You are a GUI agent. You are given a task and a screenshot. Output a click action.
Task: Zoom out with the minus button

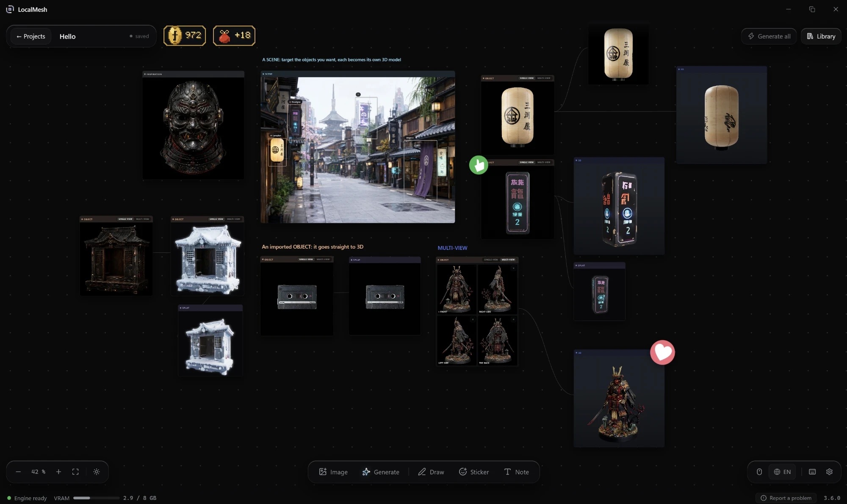tap(18, 472)
